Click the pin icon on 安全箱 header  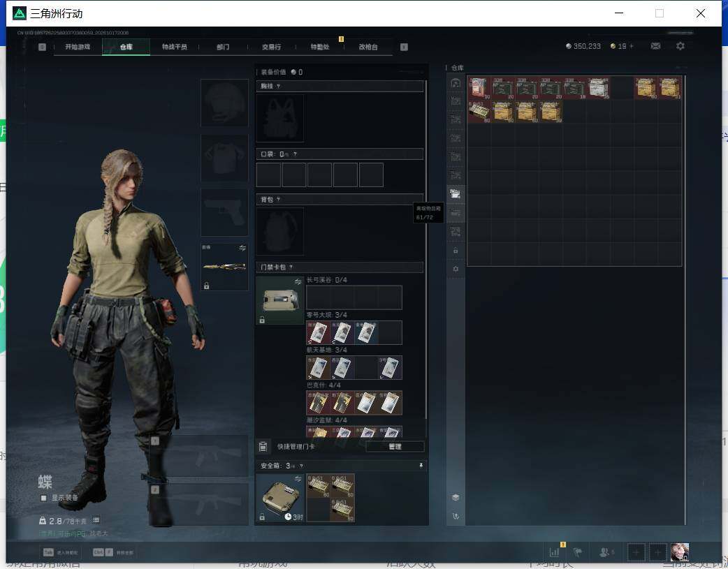pyautogui.click(x=421, y=466)
